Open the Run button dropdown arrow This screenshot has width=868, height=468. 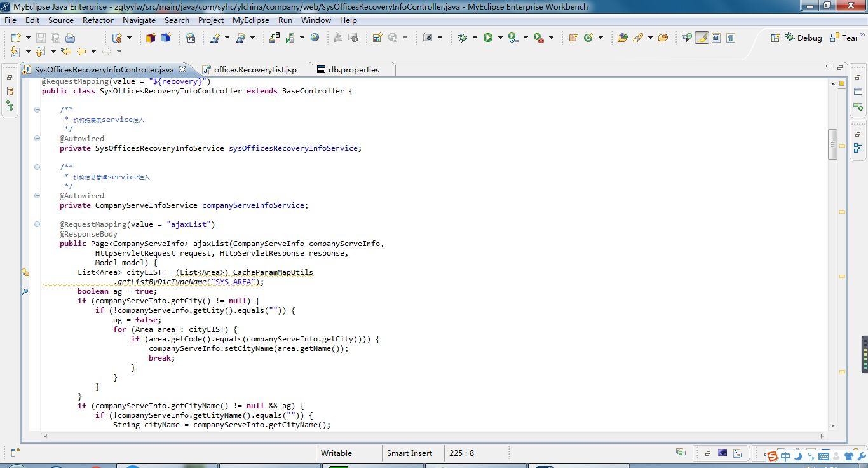[x=500, y=38]
